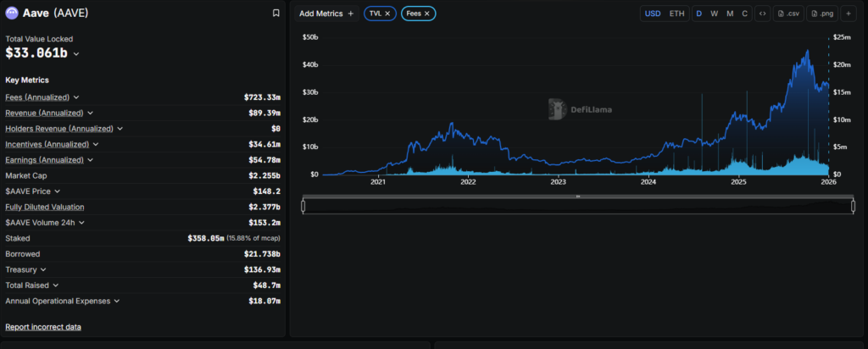Screen dimensions: 868x349
Task: Select the cumulative (C) chart view
Action: coord(744,14)
